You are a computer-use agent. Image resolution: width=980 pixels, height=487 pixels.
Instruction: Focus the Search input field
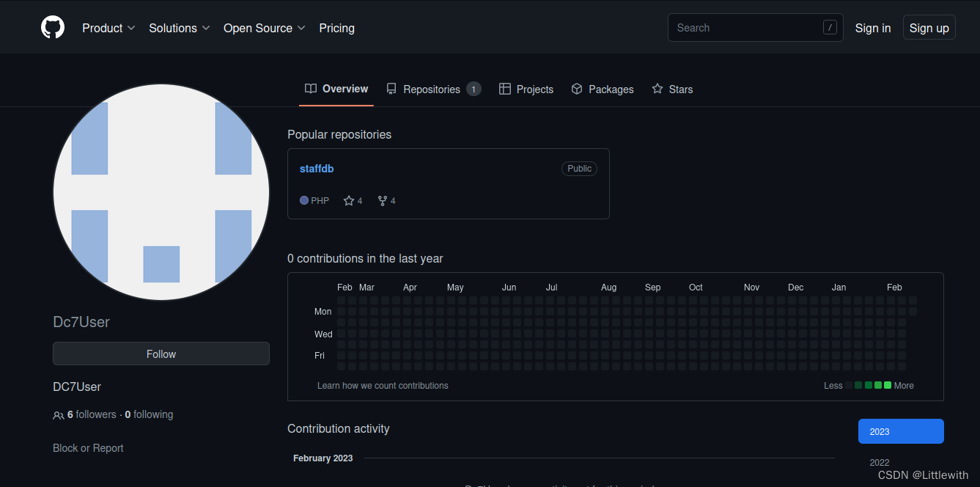coord(756,28)
